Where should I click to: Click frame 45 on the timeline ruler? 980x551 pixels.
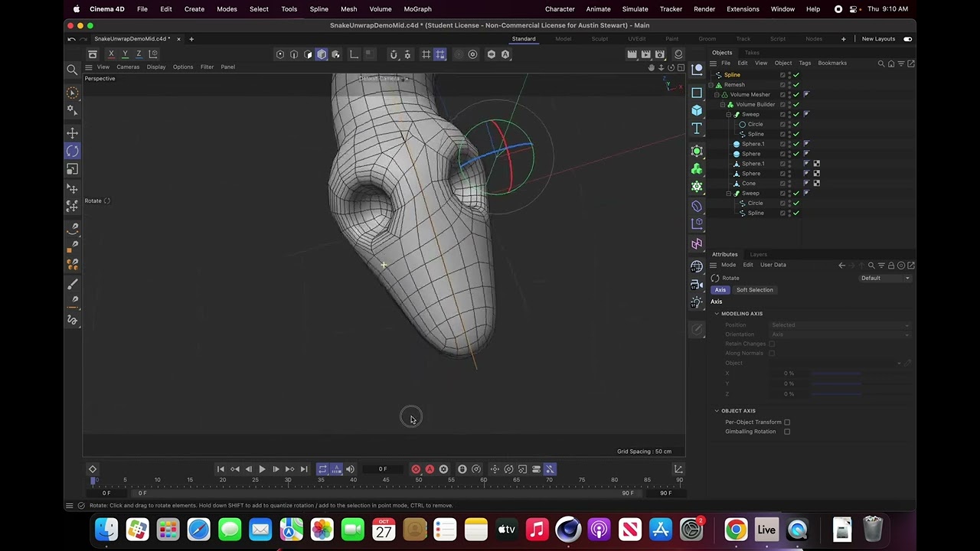point(386,480)
